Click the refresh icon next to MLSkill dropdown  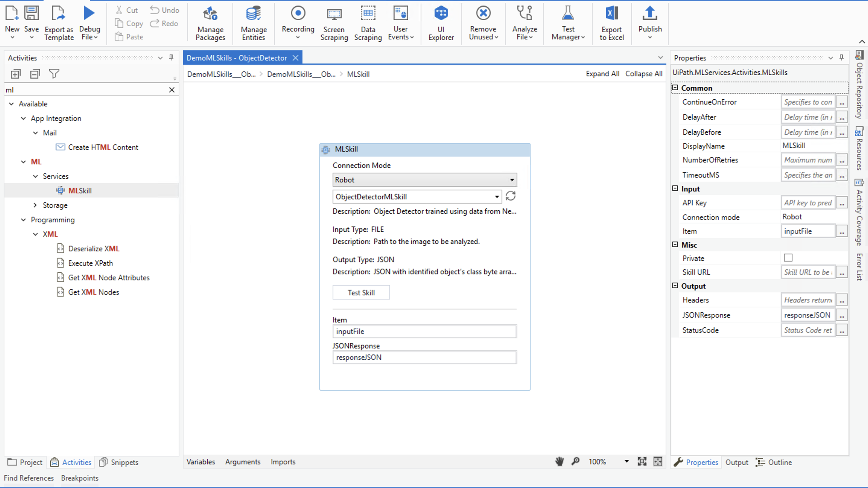coord(510,196)
